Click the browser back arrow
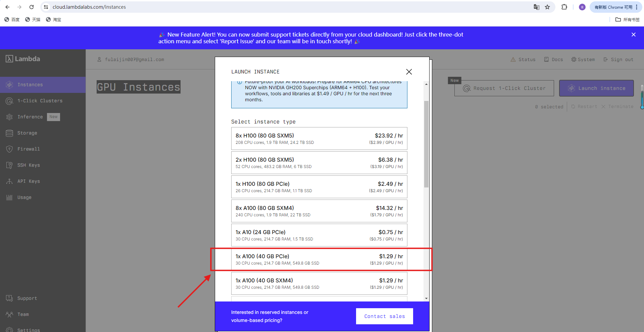Image resolution: width=644 pixels, height=332 pixels. 7,7
